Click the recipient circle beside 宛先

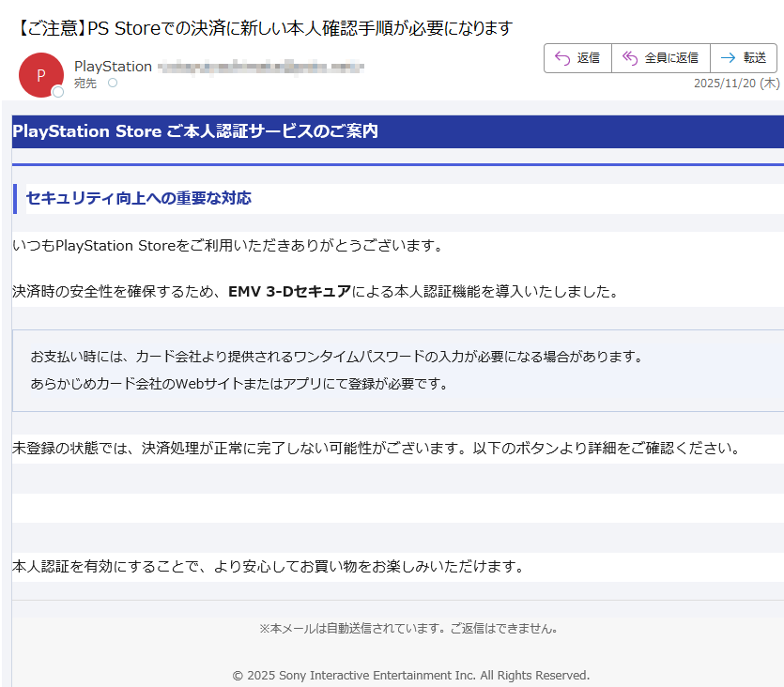click(x=113, y=84)
